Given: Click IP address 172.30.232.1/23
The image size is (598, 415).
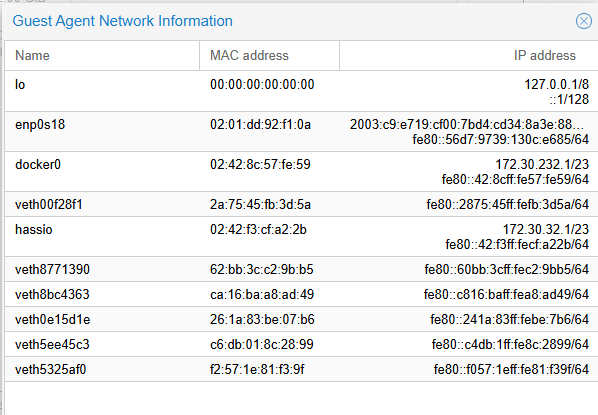Looking at the screenshot, I should point(542,164).
